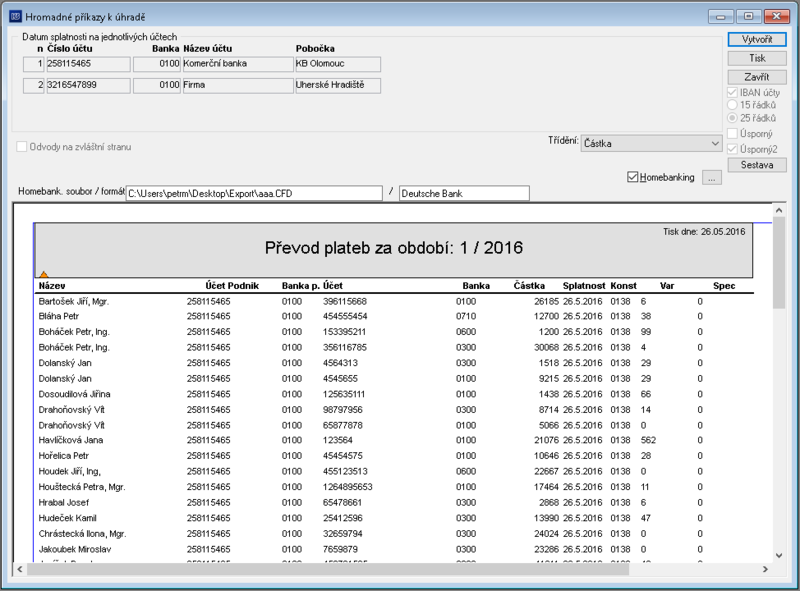
Task: Open the Třídění dropdown showing Částka
Action: point(652,143)
